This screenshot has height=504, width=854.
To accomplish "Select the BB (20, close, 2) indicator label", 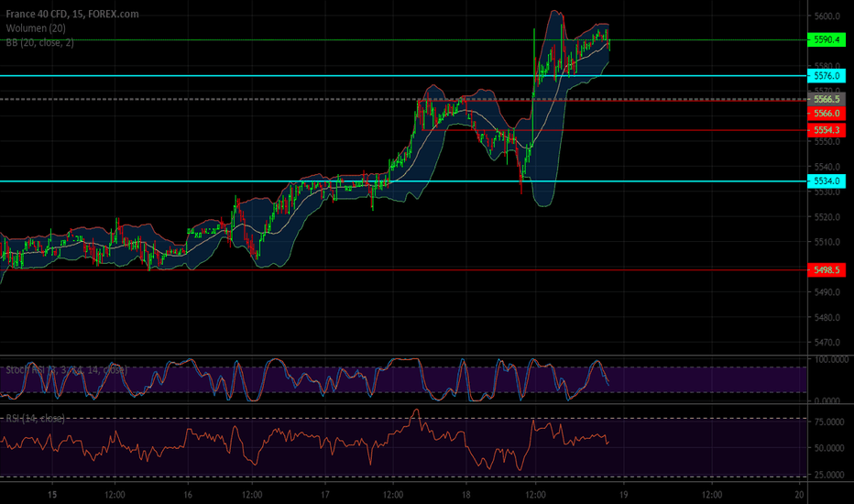I will (x=39, y=42).
